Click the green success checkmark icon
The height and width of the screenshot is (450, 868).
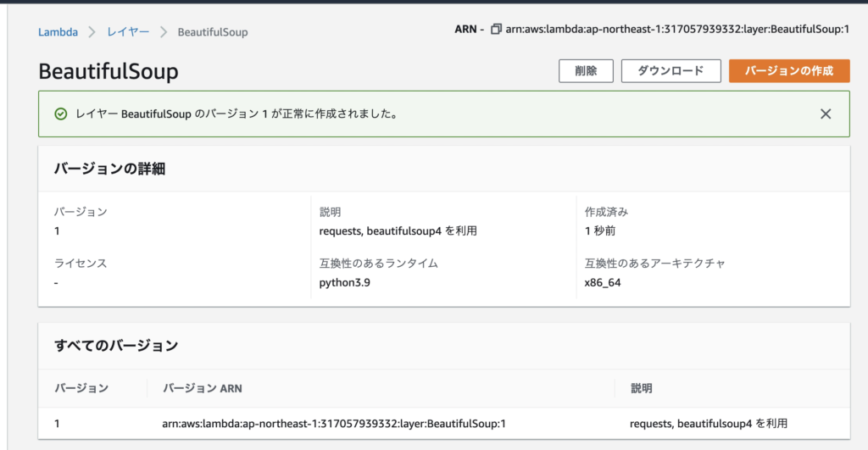tap(61, 114)
